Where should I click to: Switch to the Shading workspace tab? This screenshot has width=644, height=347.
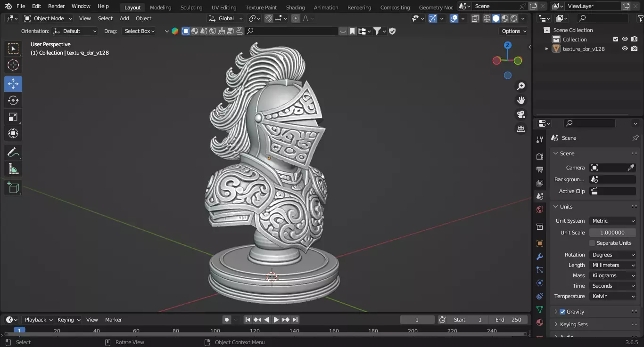click(295, 7)
